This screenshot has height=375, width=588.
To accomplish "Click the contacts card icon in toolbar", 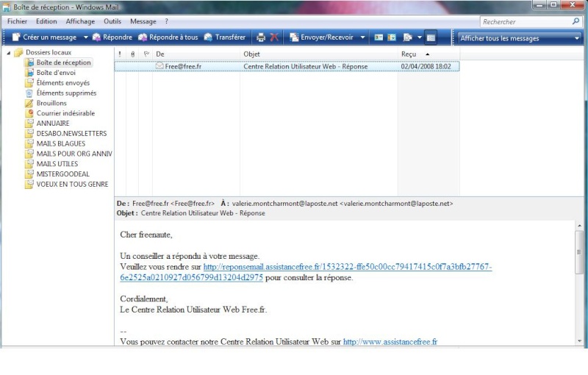I will pyautogui.click(x=379, y=37).
